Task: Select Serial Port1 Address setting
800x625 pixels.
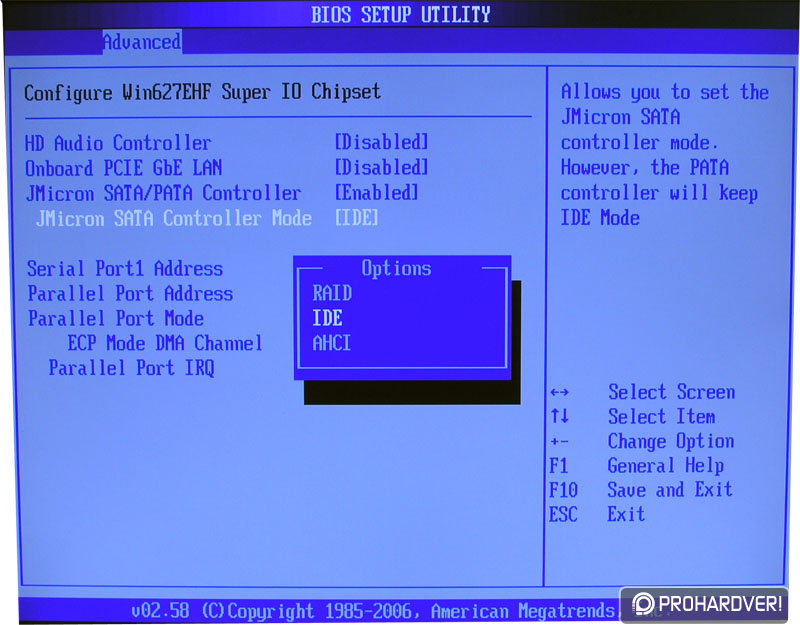Action: click(125, 268)
